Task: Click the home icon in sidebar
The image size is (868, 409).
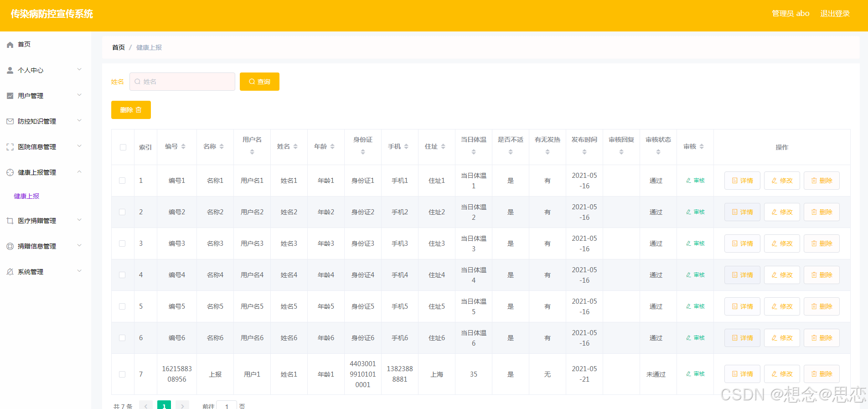Action: [10, 45]
